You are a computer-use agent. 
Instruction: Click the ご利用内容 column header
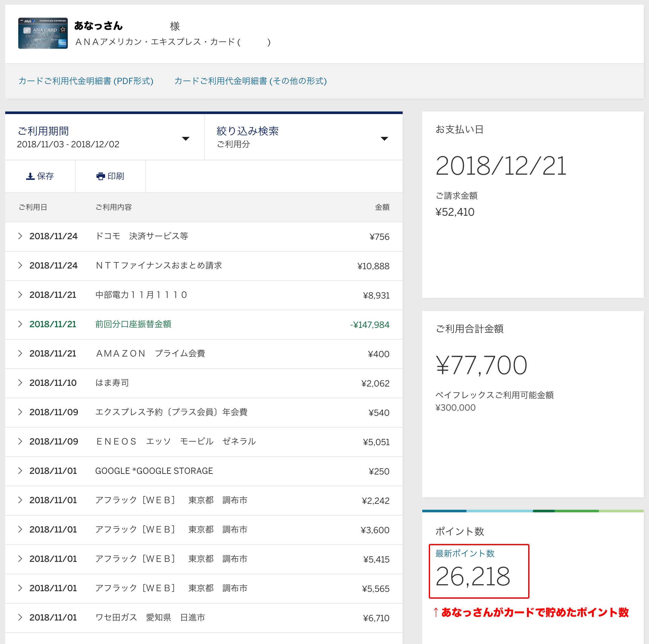pos(113,207)
